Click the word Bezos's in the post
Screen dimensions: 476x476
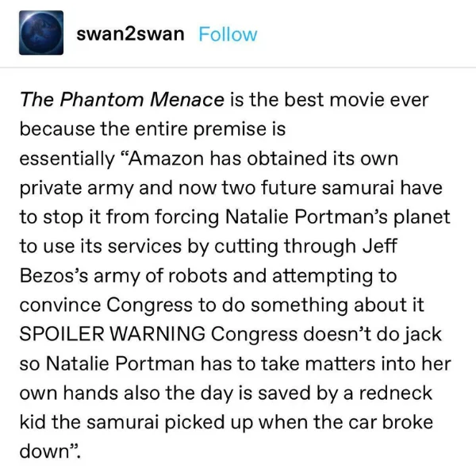pyautogui.click(x=54, y=275)
